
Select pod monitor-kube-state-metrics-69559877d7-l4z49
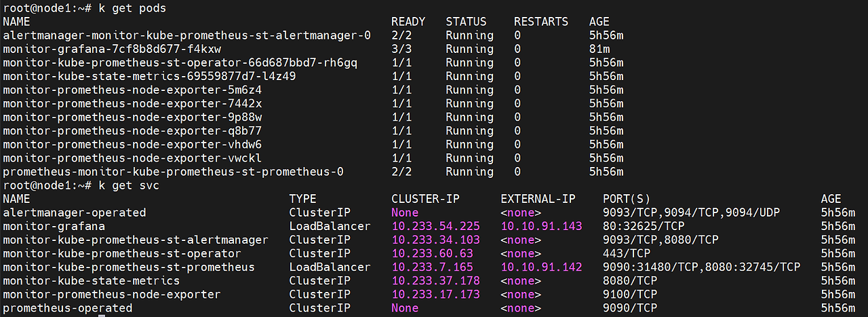[149, 76]
